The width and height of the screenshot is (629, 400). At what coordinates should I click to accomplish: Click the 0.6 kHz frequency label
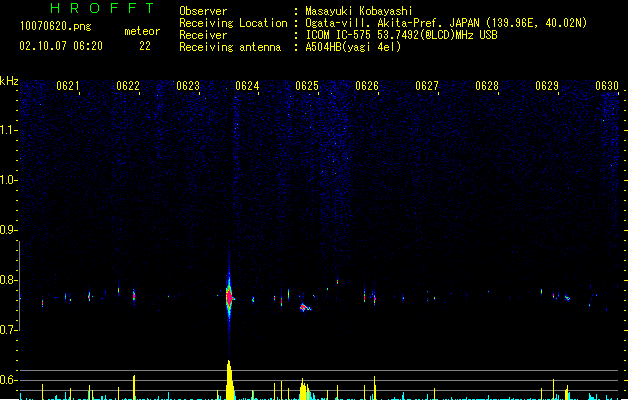[x=8, y=380]
